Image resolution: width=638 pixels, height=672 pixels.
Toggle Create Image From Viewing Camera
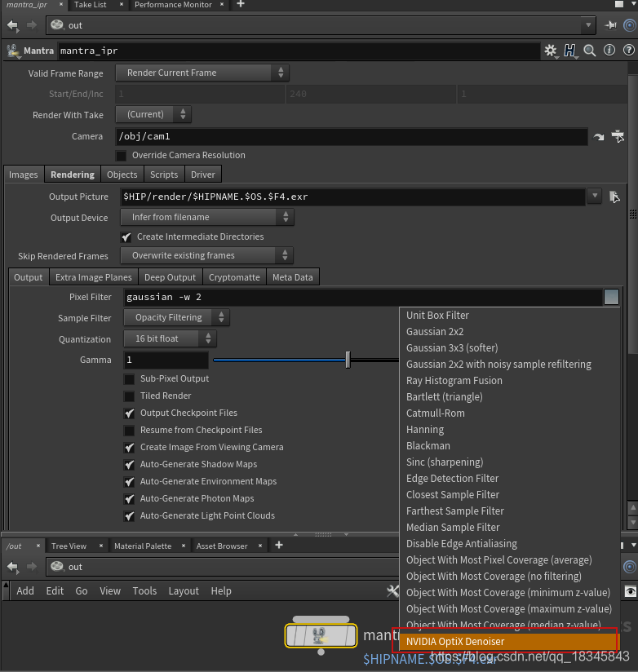click(129, 448)
